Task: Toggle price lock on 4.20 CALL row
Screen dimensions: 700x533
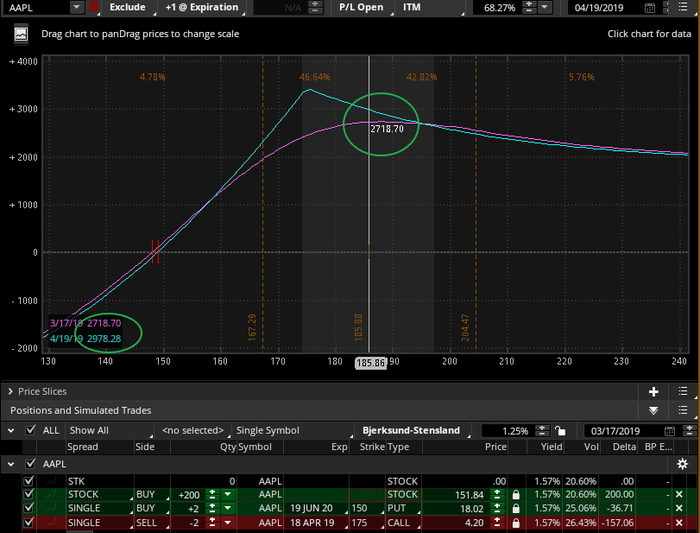Action: pos(516,523)
